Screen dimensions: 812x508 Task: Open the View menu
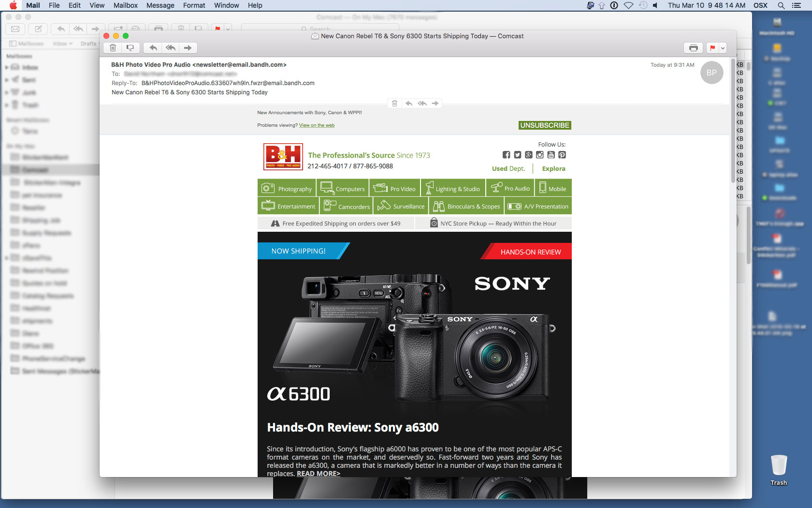(x=97, y=5)
